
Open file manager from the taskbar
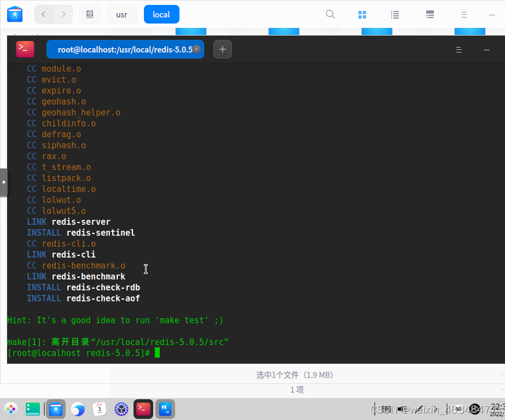click(56, 409)
